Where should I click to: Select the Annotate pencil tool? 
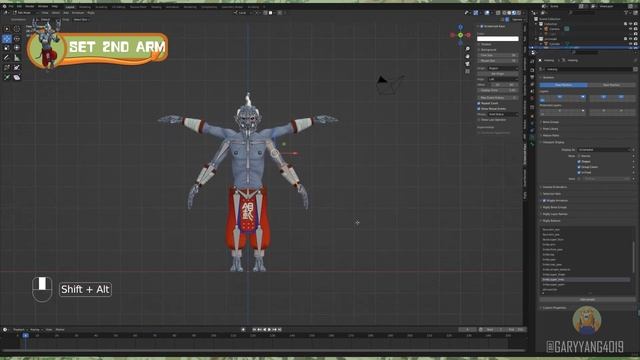(7, 58)
